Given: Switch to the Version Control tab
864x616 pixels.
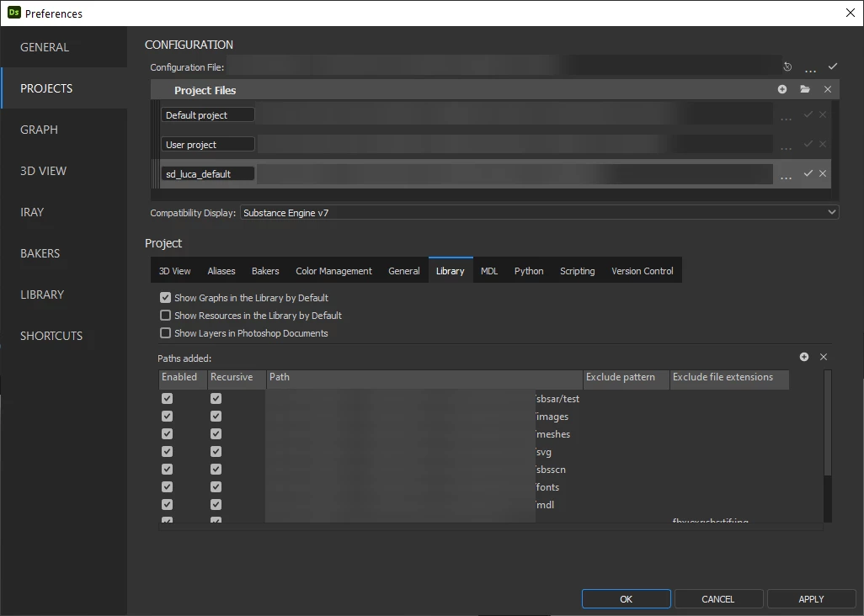Looking at the screenshot, I should 643,271.
